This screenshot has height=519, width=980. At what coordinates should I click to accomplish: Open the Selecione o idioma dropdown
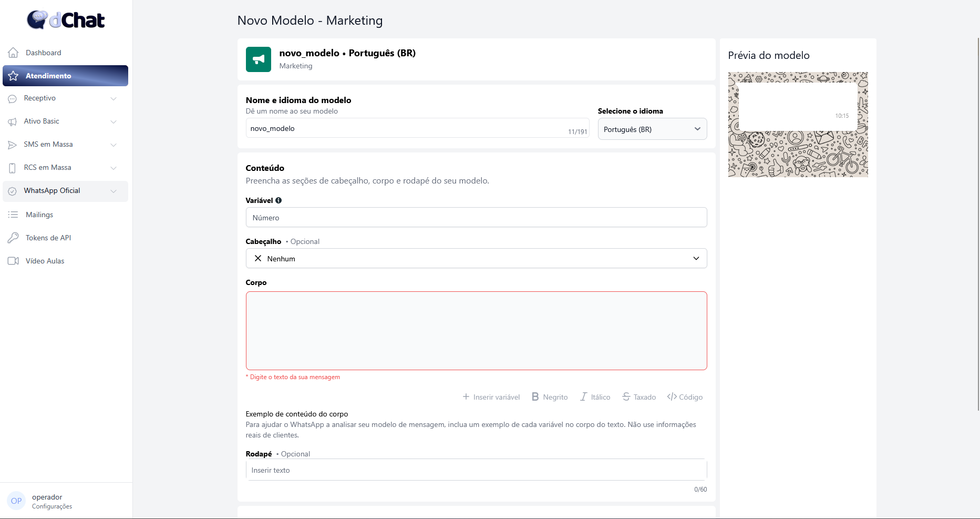pyautogui.click(x=652, y=129)
